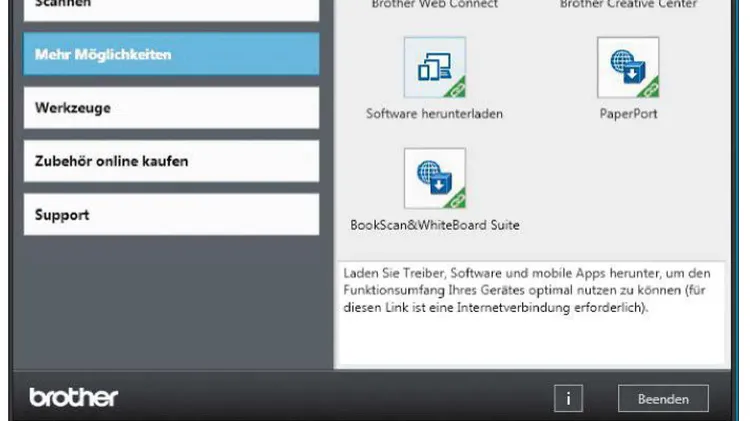This screenshot has width=750, height=421.
Task: Click the PaperPort label text
Action: click(x=629, y=114)
